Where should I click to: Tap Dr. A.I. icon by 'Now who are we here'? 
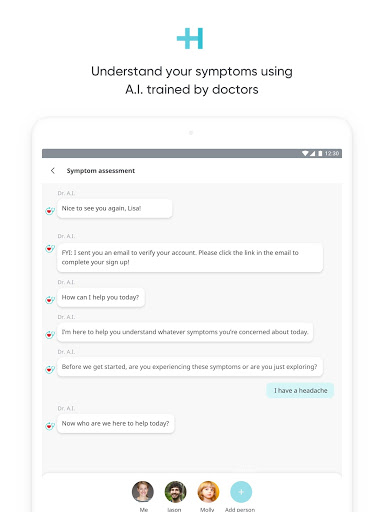click(50, 426)
